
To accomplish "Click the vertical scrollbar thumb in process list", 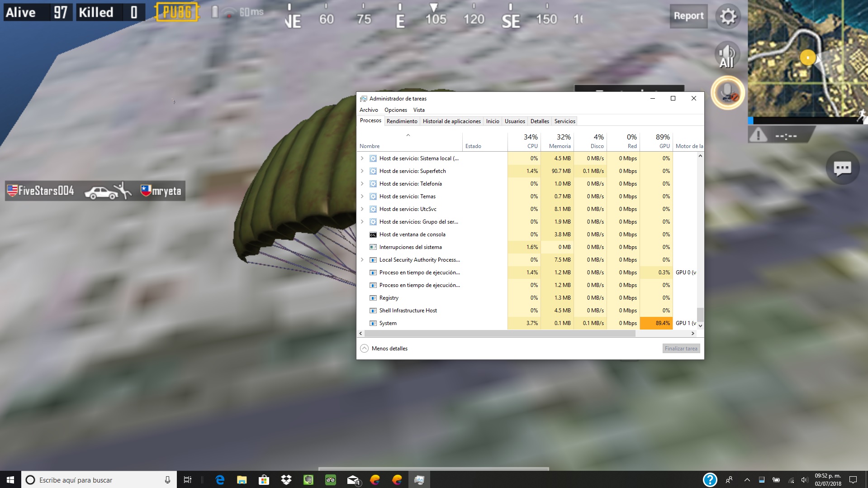I will pyautogui.click(x=700, y=314).
